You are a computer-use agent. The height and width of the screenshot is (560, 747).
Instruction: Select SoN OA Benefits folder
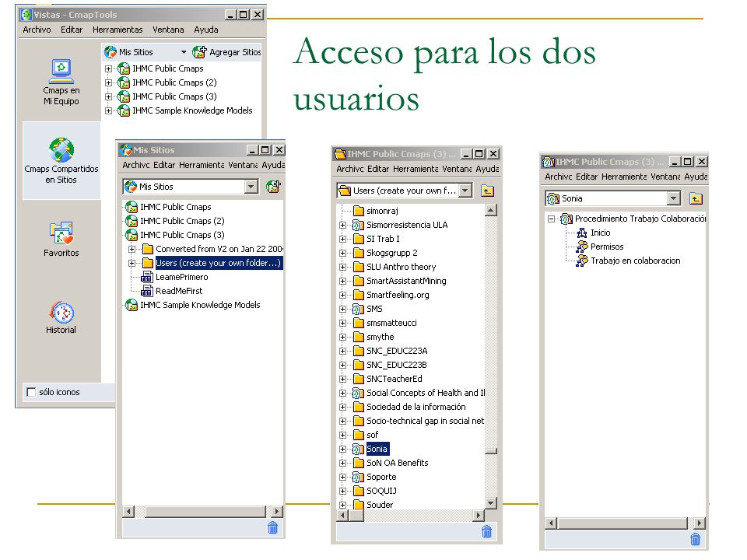(398, 463)
